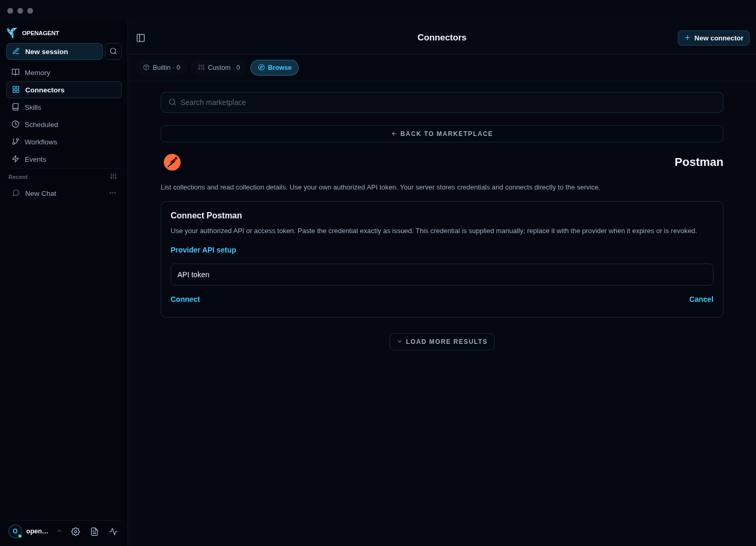
Task: Click the API token input field
Action: pyautogui.click(x=442, y=275)
